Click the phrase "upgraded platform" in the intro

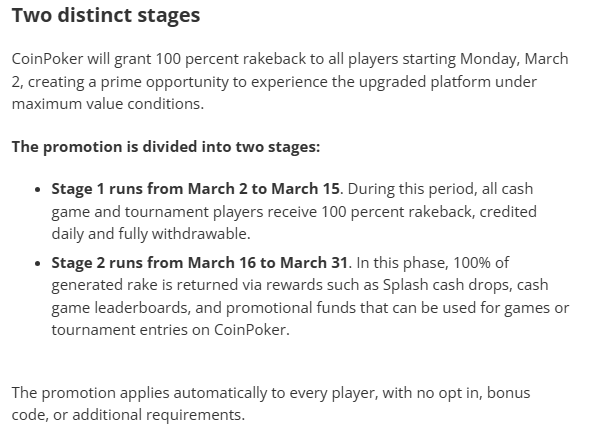tap(396, 80)
